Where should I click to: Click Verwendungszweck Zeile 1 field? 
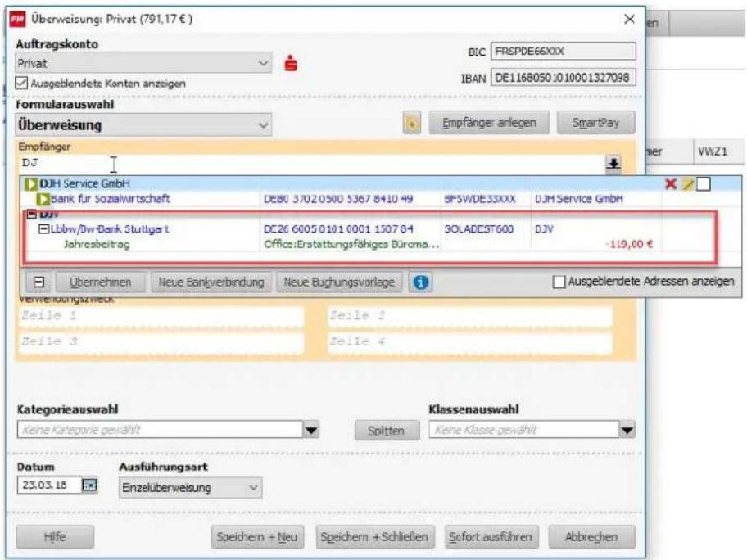tap(161, 316)
